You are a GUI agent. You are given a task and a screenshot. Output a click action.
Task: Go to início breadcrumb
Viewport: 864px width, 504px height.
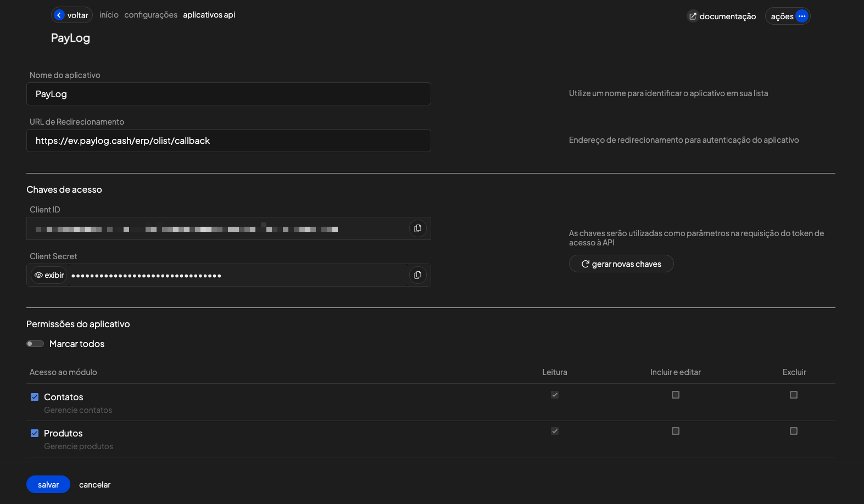pyautogui.click(x=109, y=15)
